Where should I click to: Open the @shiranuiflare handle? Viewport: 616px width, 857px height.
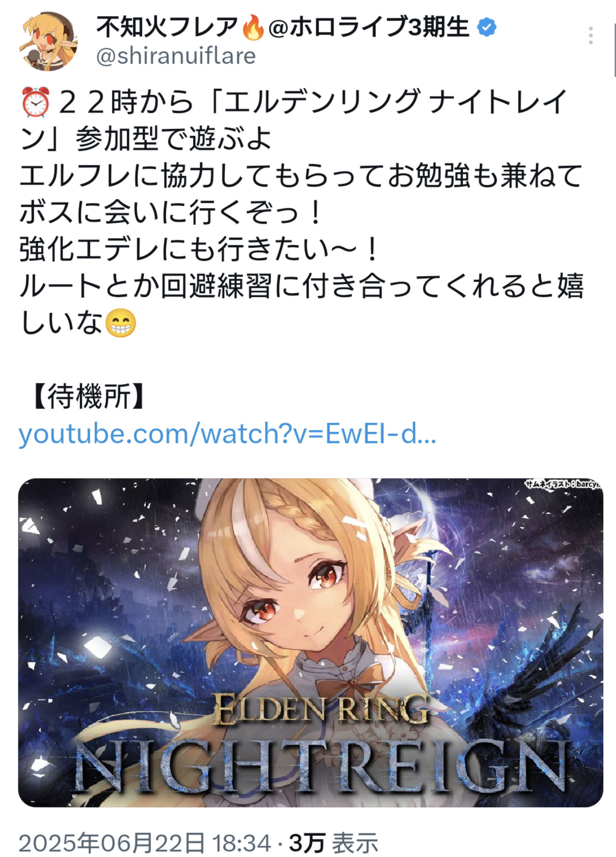tap(176, 56)
